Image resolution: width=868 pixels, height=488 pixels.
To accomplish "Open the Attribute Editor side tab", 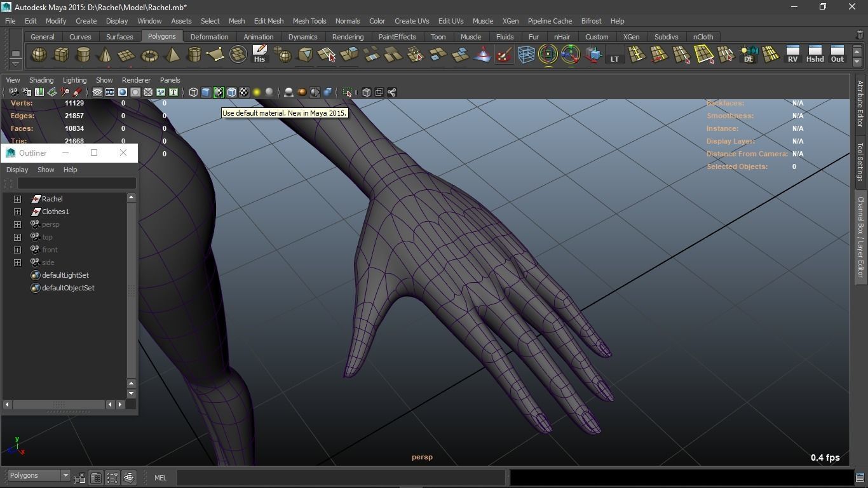I will coord(860,104).
